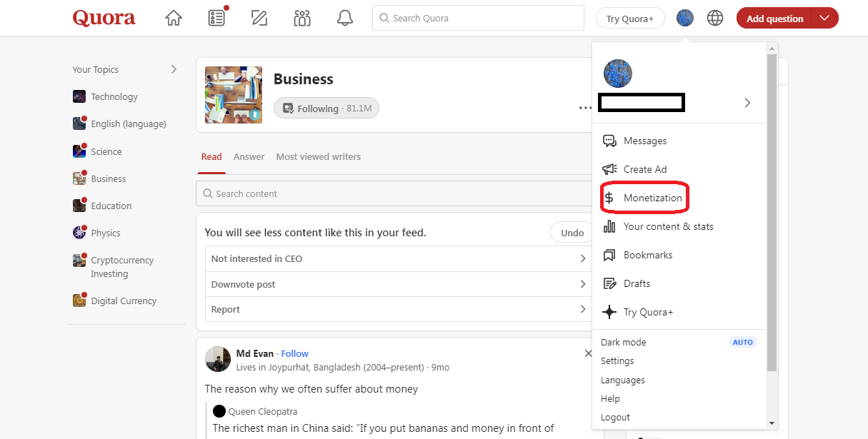The image size is (868, 439).
Task: Go to the Quora Home icon
Action: pyautogui.click(x=174, y=19)
